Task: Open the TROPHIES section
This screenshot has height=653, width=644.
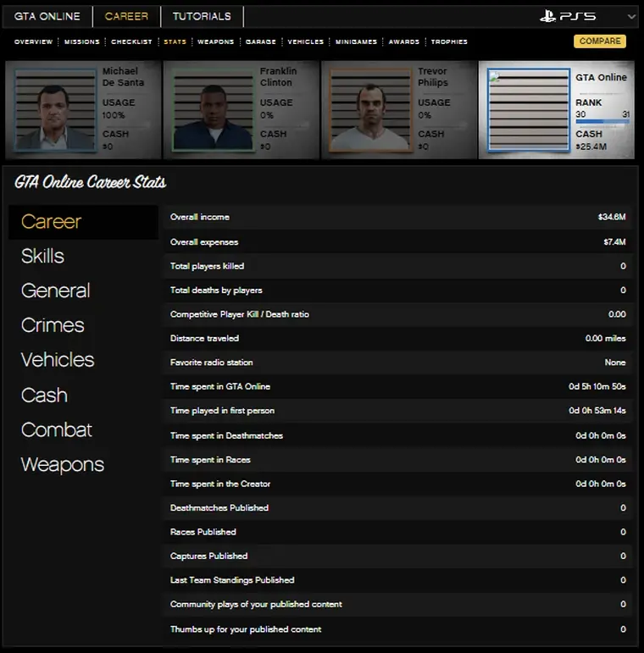Action: (x=449, y=42)
